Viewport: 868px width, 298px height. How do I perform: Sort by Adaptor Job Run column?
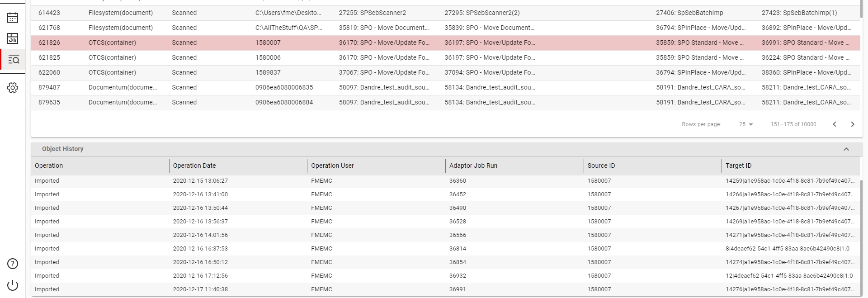(x=473, y=166)
